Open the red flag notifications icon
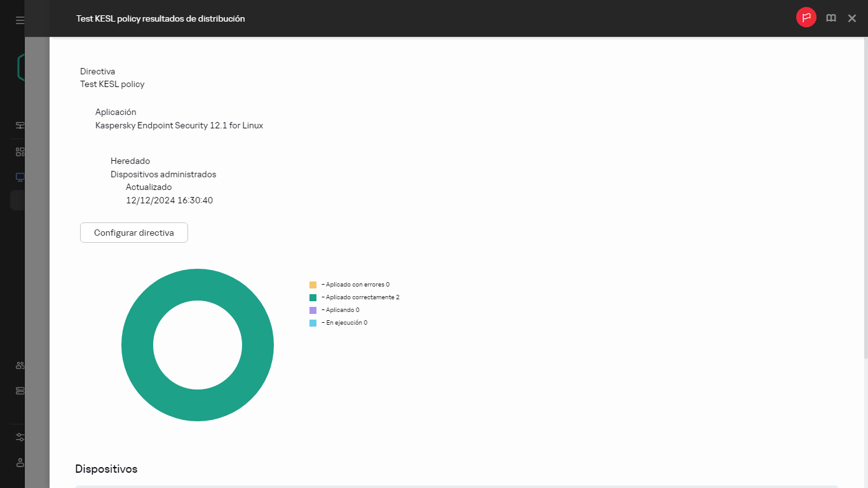The width and height of the screenshot is (868, 488). 806,17
